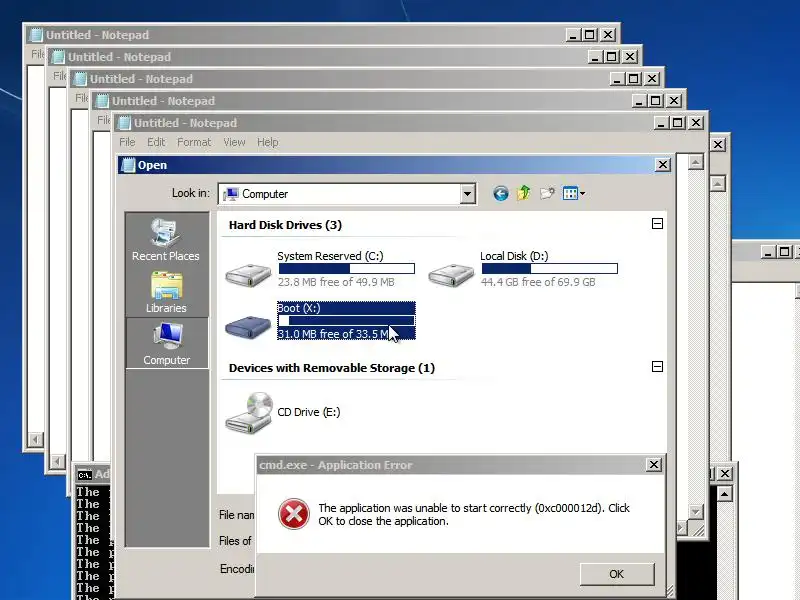This screenshot has height=600, width=800.
Task: Create new folder using toolbar icon
Action: 547,193
